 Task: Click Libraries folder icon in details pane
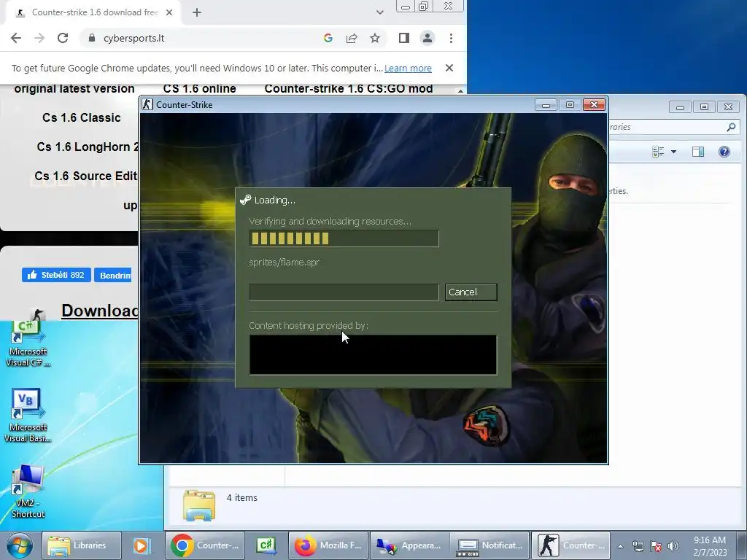pos(199,505)
